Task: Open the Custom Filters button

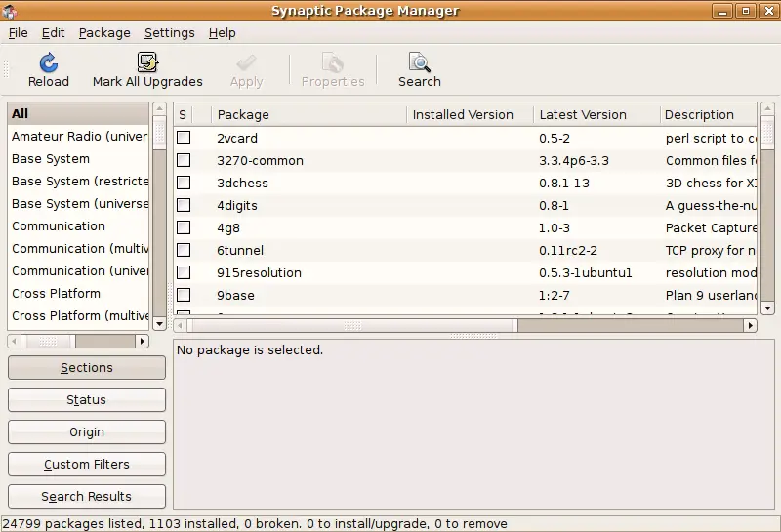Action: point(87,465)
